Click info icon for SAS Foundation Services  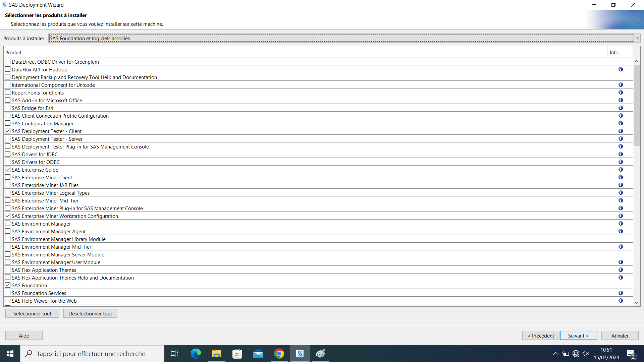click(x=621, y=293)
